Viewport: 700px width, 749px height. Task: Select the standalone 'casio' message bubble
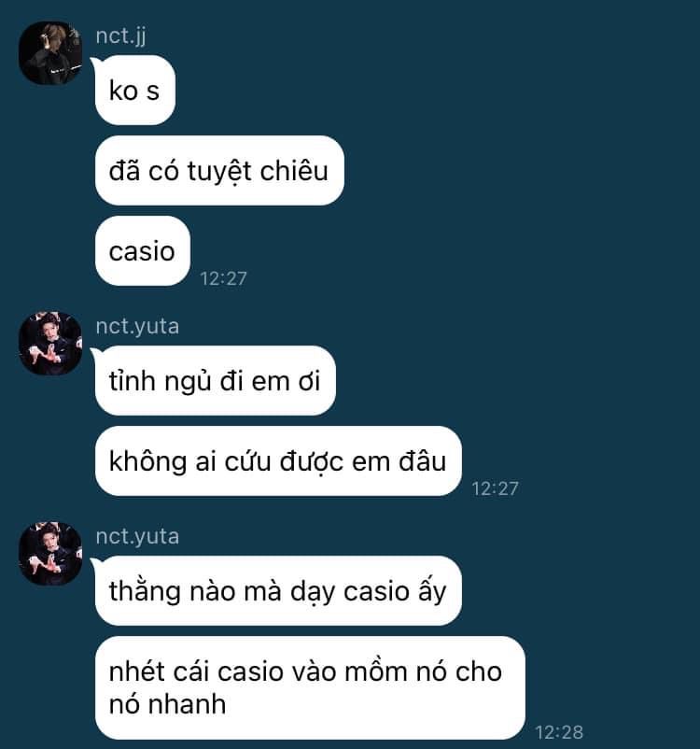142,251
